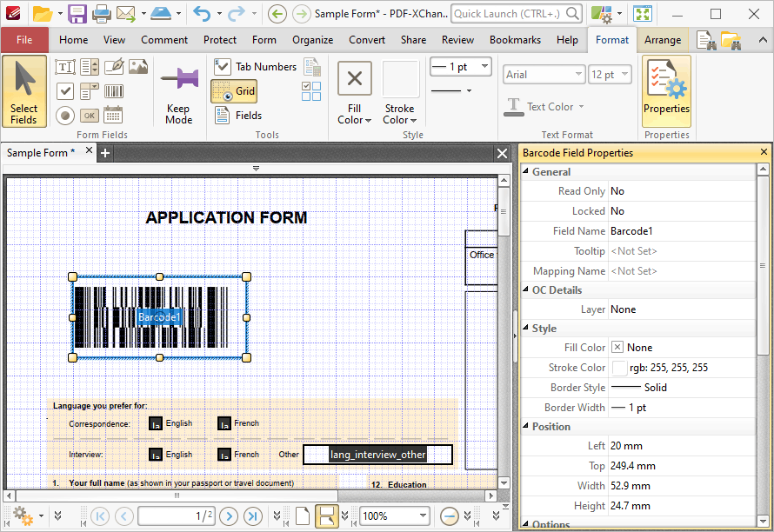Collapse the OC Details section
This screenshot has width=774, height=532.
(x=525, y=289)
